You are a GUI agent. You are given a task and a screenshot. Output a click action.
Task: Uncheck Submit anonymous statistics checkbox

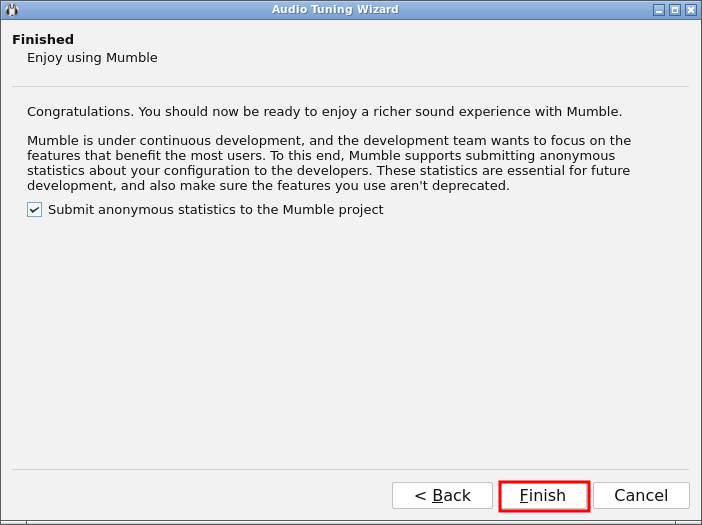point(34,209)
